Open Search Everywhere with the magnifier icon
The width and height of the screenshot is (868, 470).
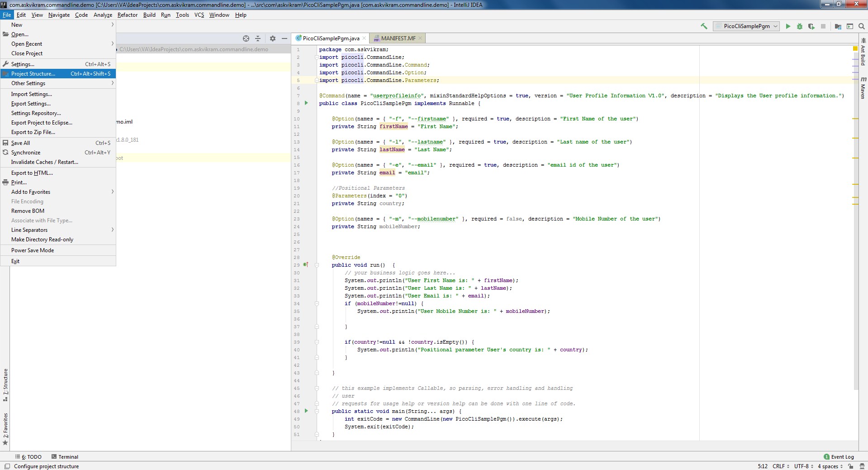[x=862, y=26]
